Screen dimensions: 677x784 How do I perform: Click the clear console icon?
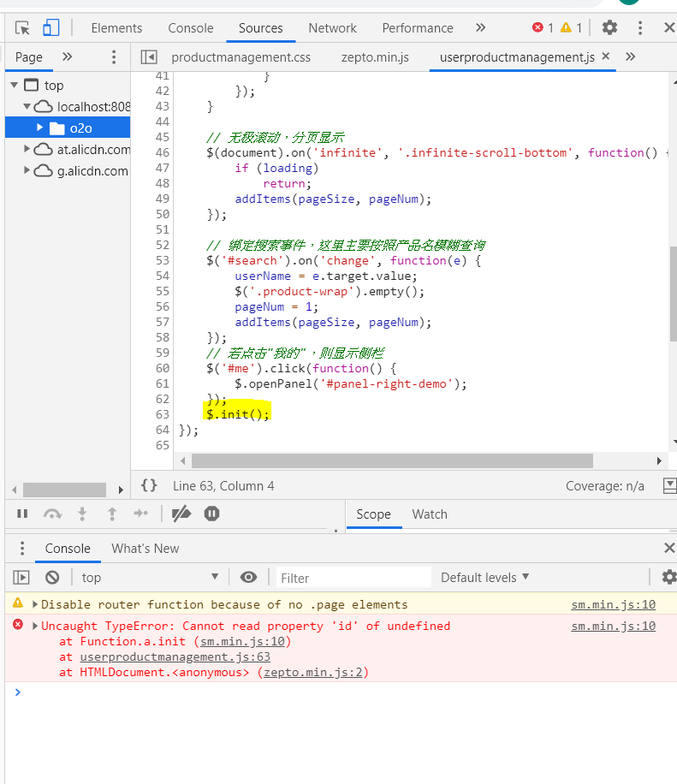52,578
